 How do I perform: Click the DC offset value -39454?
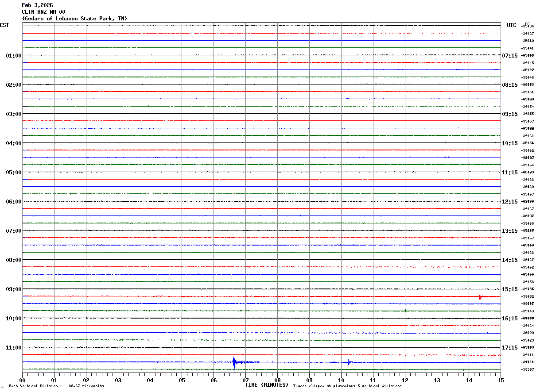[527, 107]
